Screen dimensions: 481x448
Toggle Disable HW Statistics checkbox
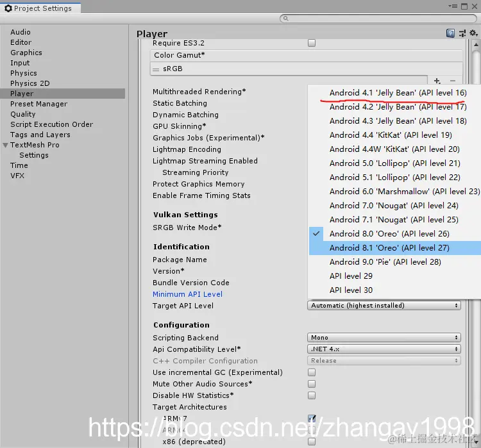(x=312, y=395)
